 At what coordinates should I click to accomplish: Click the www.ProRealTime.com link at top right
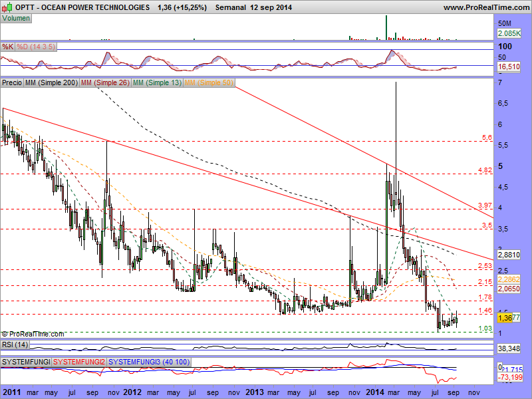click(x=486, y=7)
